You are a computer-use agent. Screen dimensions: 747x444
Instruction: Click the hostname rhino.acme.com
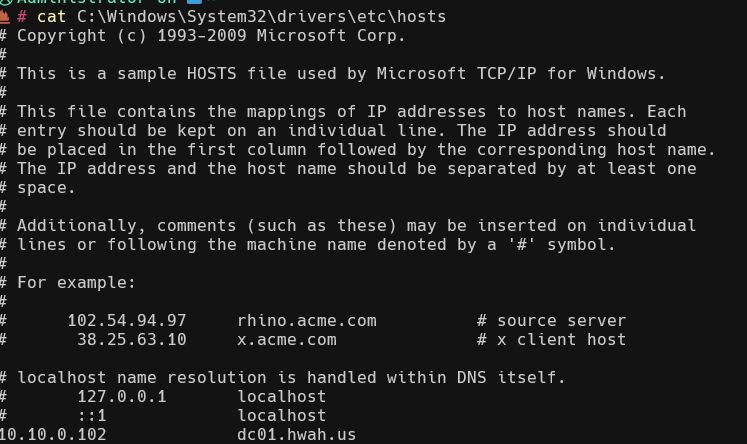click(306, 321)
